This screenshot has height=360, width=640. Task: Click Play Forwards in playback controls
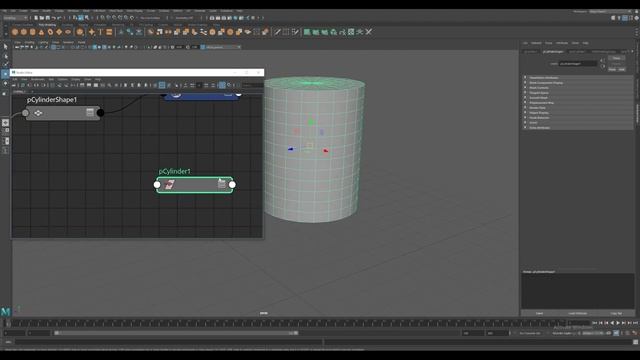(618, 323)
